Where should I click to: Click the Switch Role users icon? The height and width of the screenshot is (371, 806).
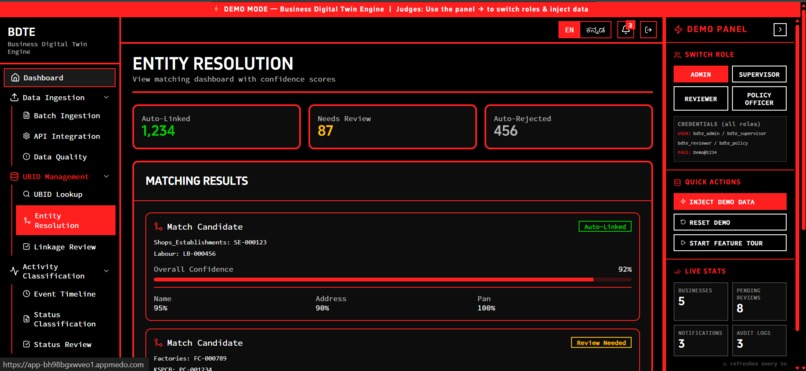click(x=677, y=54)
